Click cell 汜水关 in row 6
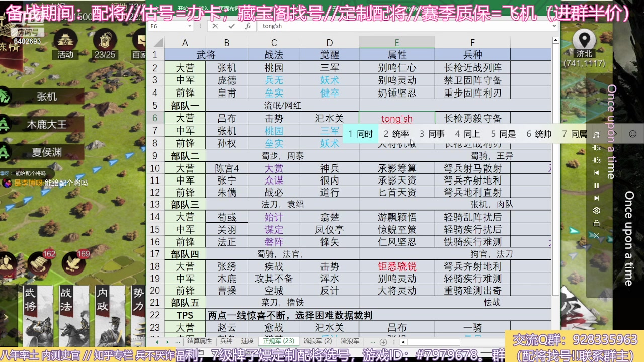The height and width of the screenshot is (362, 644). click(x=329, y=118)
